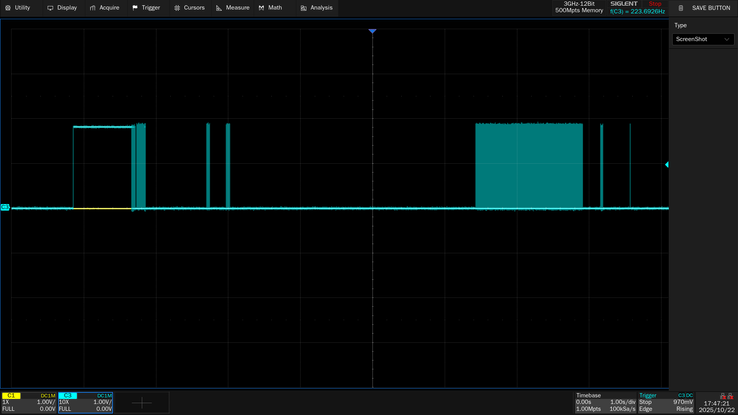Click the second disconnected network status icon
The height and width of the screenshot is (415, 738).
[730, 396]
